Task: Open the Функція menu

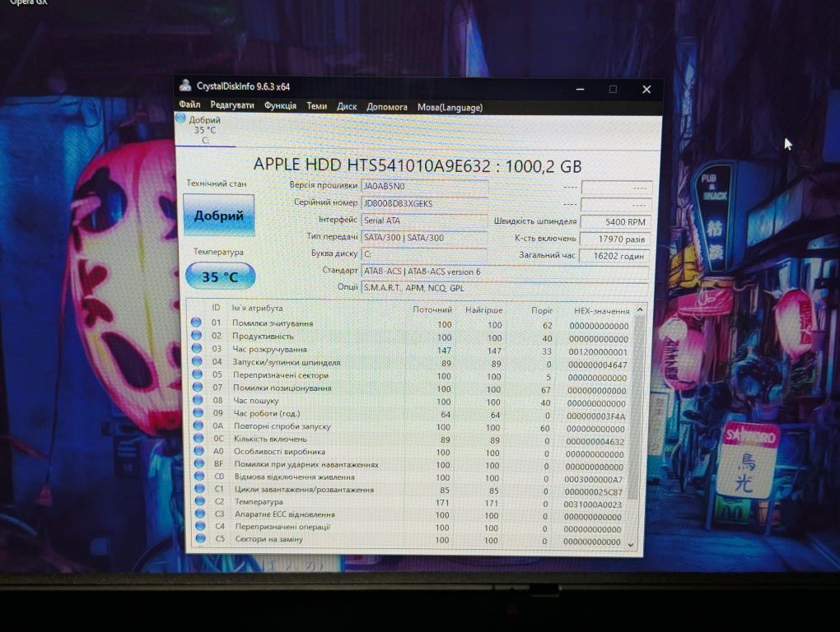Action: pos(280,105)
